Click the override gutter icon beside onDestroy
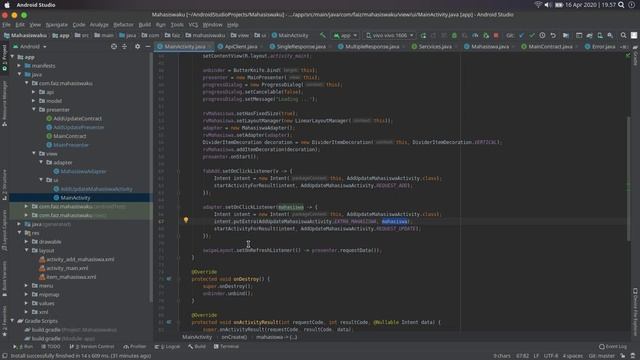This screenshot has width=640, height=360. point(169,279)
